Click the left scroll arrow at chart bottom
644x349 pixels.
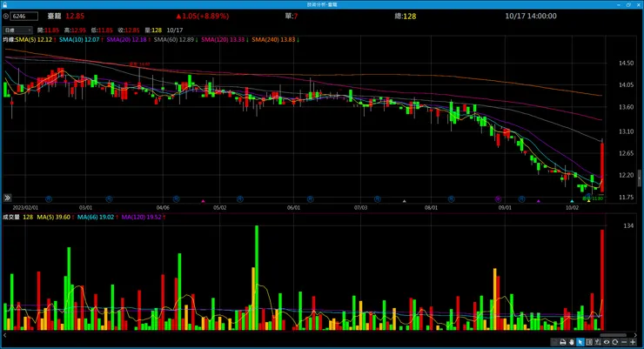click(x=4, y=335)
